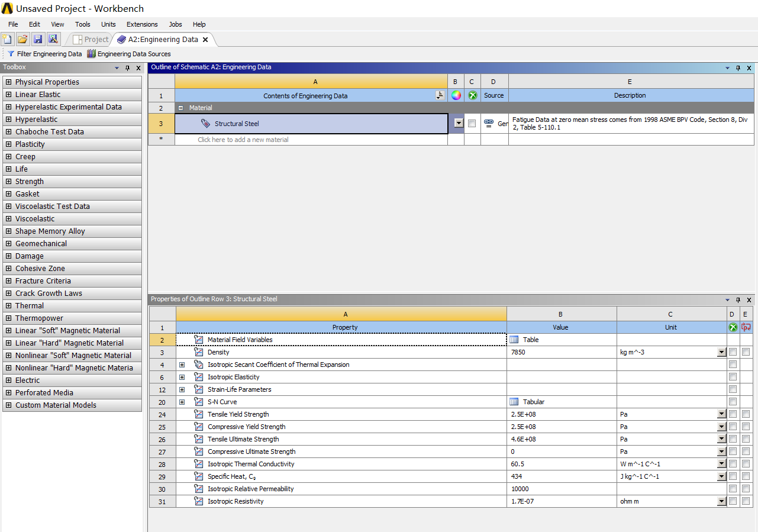Click the color wheel in column B header
The width and height of the screenshot is (758, 532).
455,95
